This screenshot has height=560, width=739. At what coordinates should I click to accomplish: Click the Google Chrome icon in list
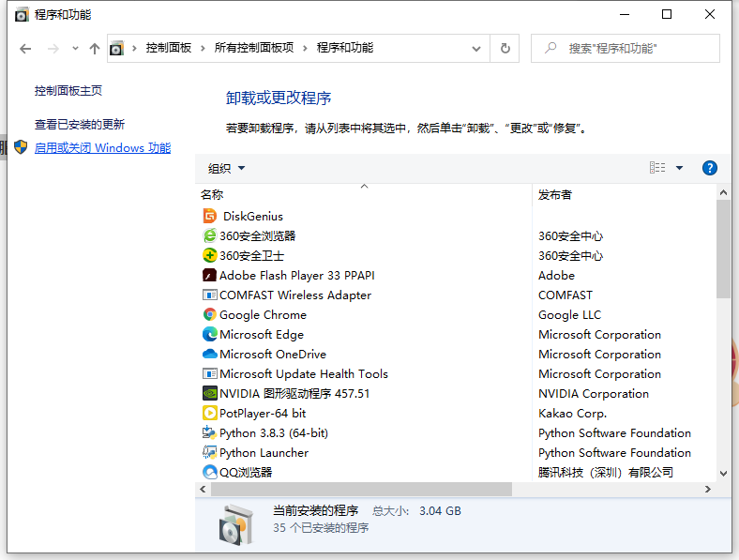pyautogui.click(x=210, y=315)
